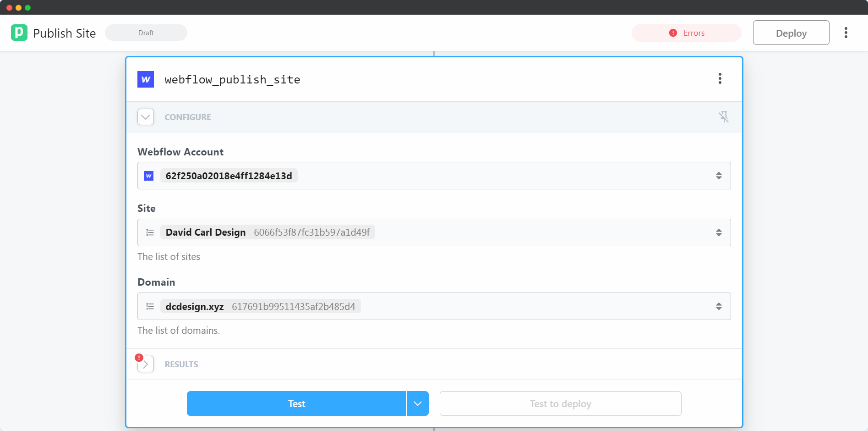Click the webflow_publish_site name field
The height and width of the screenshot is (431, 868).
tap(232, 79)
